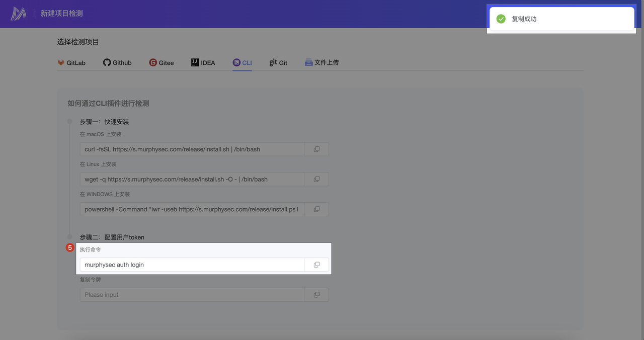
Task: Go to the 文件上传 tab
Action: [x=321, y=63]
